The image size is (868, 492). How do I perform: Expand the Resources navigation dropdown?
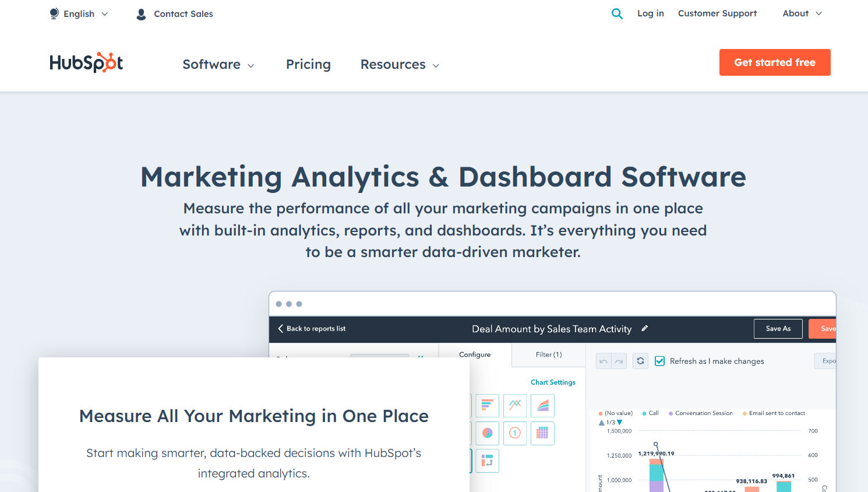400,64
